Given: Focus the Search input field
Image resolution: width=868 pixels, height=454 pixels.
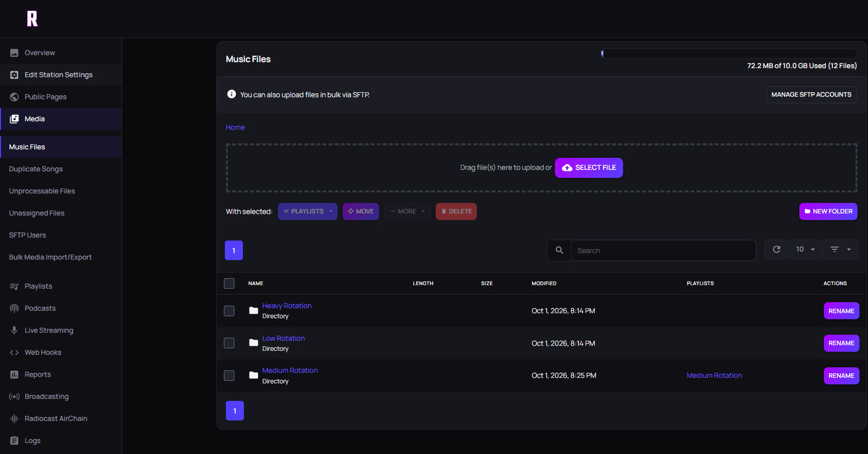Looking at the screenshot, I should pyautogui.click(x=664, y=251).
